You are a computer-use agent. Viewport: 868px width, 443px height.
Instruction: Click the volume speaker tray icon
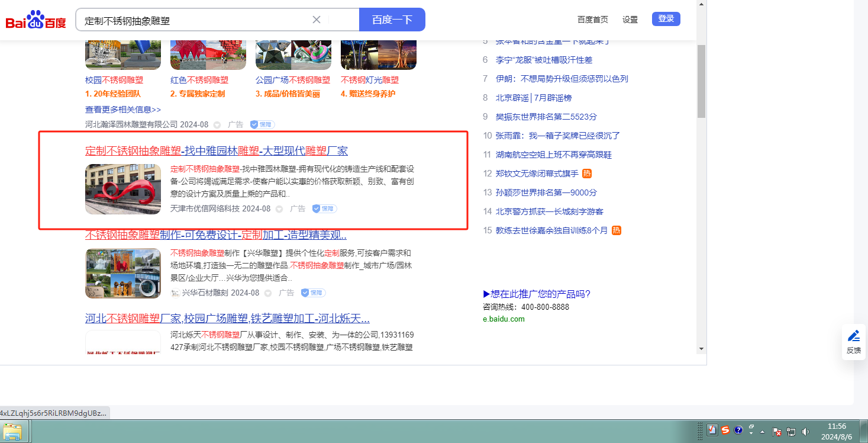806,432
